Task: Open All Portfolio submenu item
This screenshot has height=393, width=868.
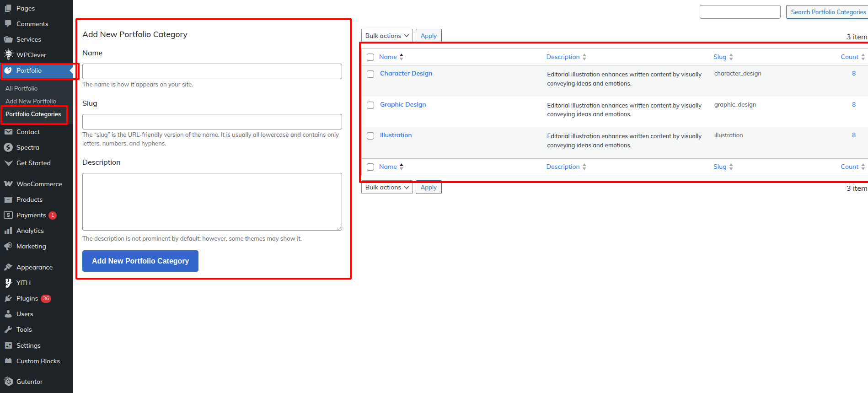Action: (21, 88)
